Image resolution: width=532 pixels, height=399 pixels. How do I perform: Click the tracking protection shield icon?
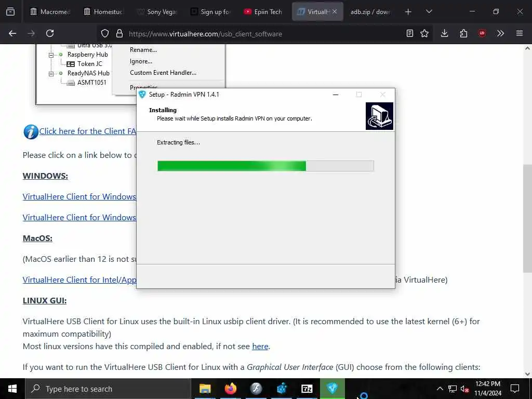(105, 34)
